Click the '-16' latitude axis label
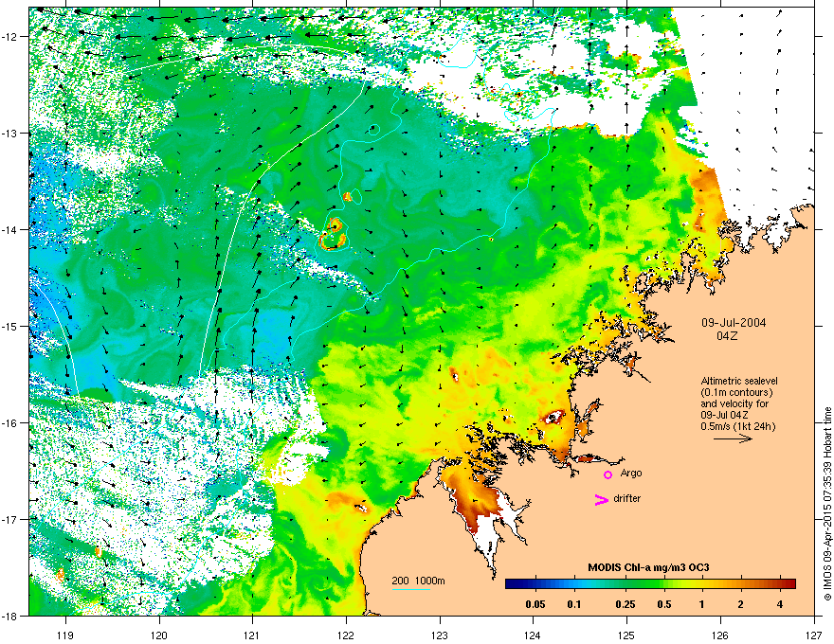The image size is (834, 644). click(10, 423)
